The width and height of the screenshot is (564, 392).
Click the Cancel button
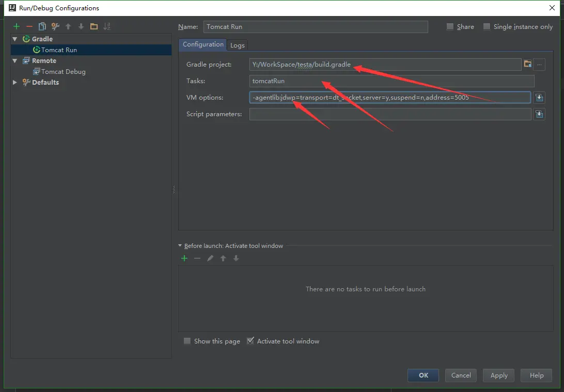click(x=461, y=375)
